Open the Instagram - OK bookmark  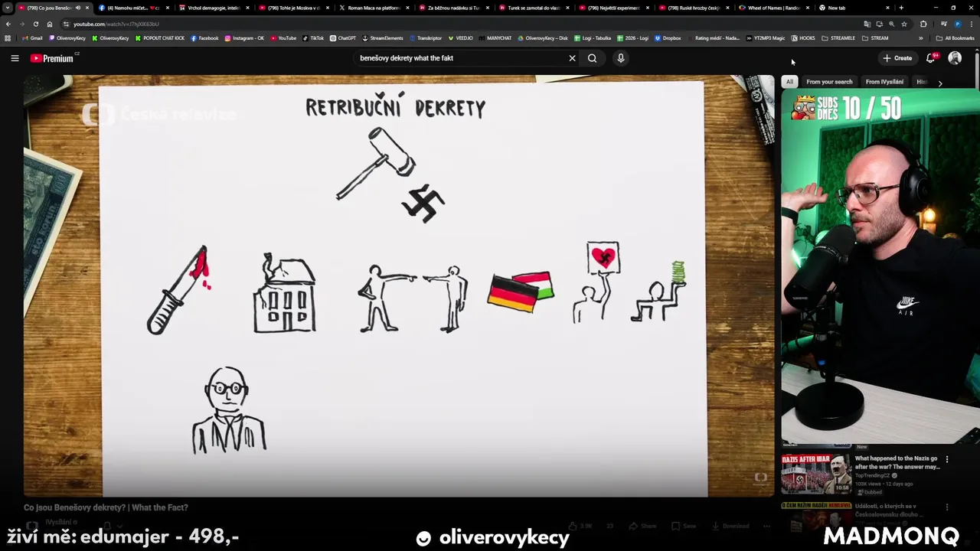244,37
